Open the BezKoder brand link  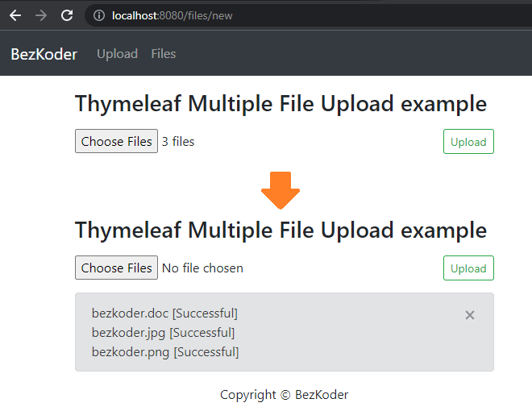click(x=44, y=54)
